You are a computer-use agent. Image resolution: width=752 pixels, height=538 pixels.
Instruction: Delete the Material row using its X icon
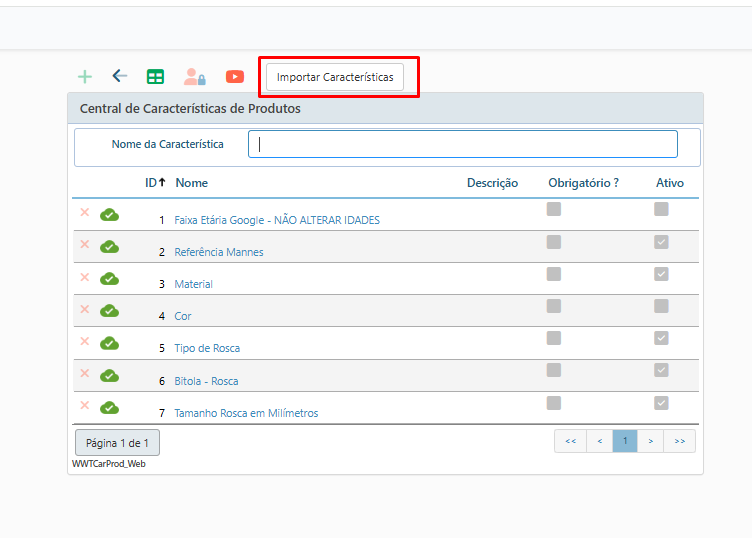(85, 277)
